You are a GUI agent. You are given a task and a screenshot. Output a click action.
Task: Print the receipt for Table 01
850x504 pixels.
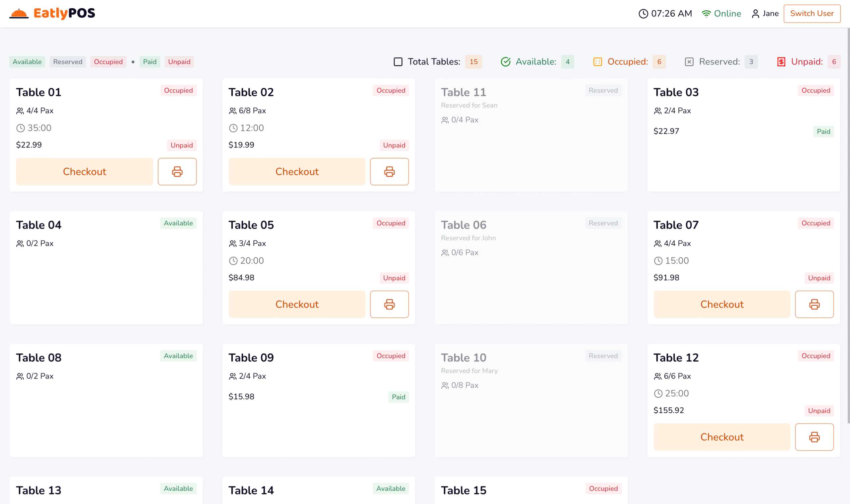coord(177,172)
